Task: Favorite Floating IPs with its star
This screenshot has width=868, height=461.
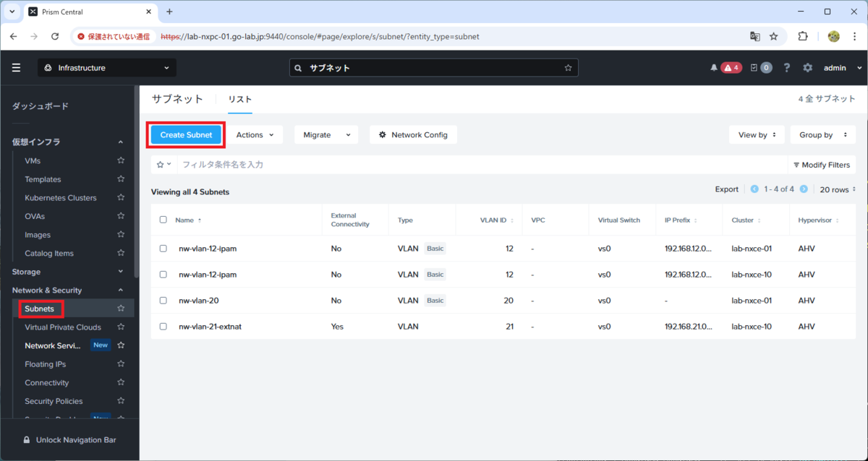Action: click(121, 364)
